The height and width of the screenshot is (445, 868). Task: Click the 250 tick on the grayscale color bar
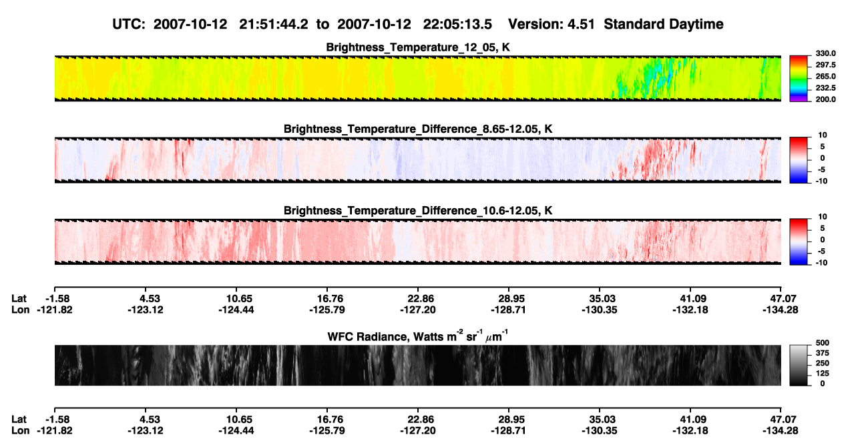click(x=823, y=363)
